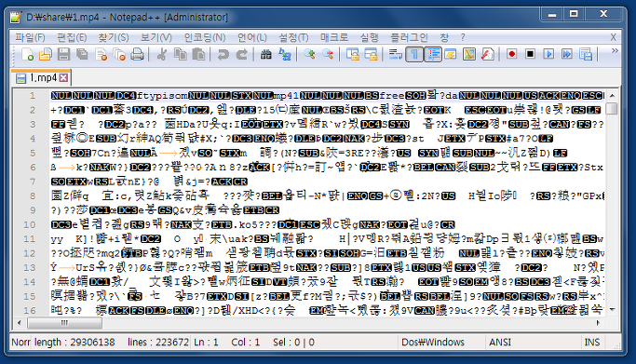This screenshot has width=636, height=364.
Task: Paste clipboard with Paste toolbar icon
Action: point(198,54)
